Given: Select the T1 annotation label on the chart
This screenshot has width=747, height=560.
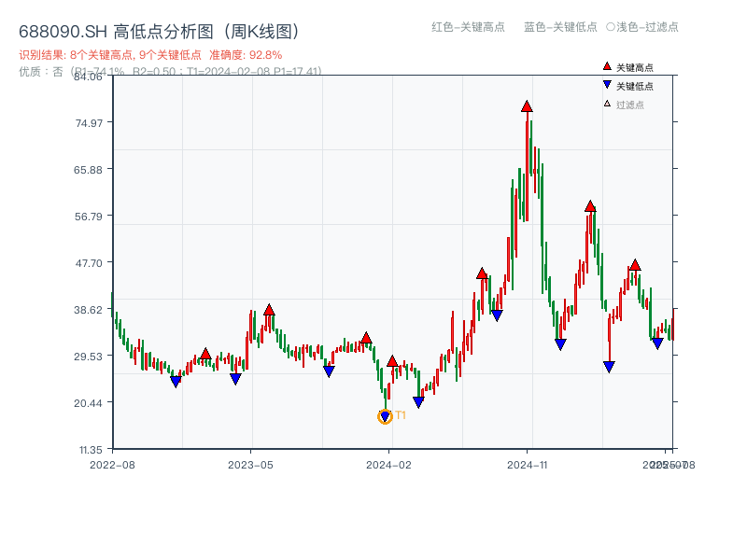Looking at the screenshot, I should tap(400, 413).
